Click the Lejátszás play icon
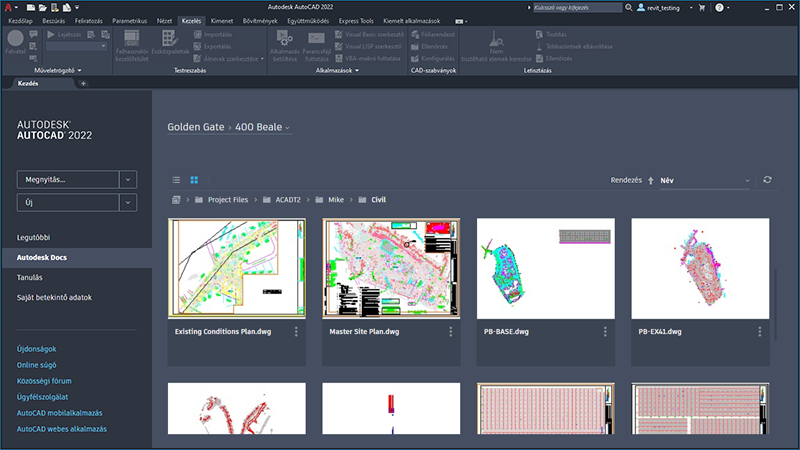Image resolution: width=800 pixels, height=450 pixels. [51, 35]
